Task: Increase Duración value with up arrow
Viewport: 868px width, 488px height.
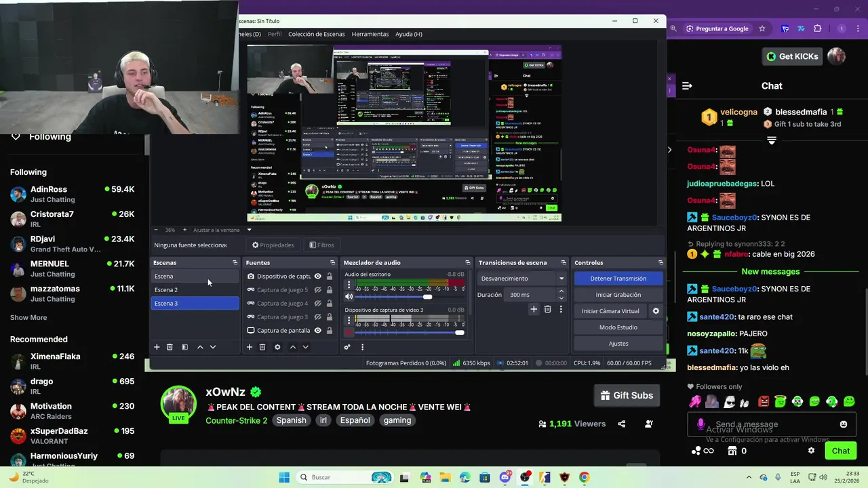Action: point(561,291)
